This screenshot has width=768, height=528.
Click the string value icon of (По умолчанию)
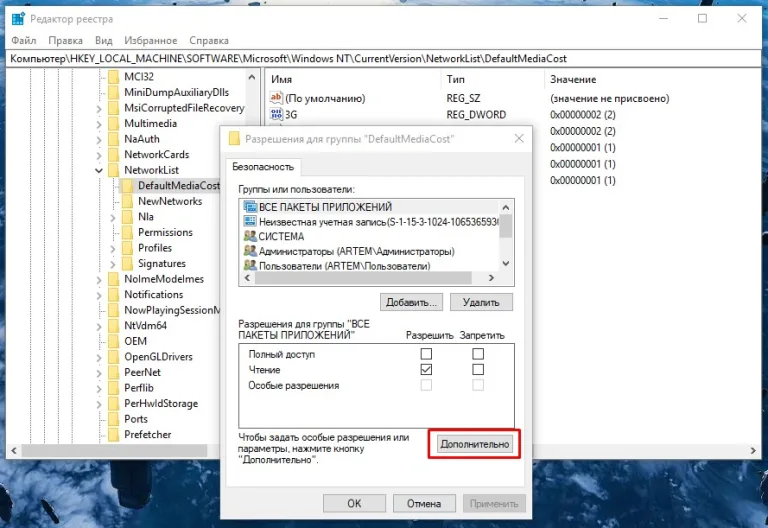click(276, 98)
